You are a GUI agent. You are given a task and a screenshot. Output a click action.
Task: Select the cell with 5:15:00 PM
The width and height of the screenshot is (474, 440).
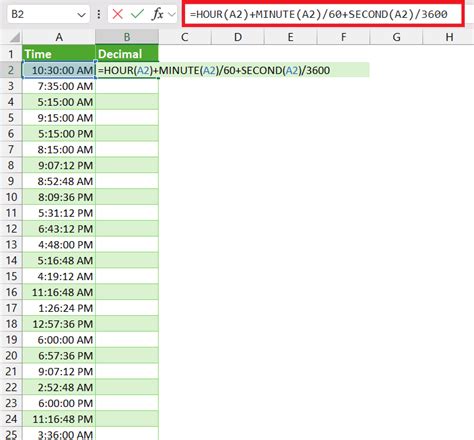coord(59,134)
